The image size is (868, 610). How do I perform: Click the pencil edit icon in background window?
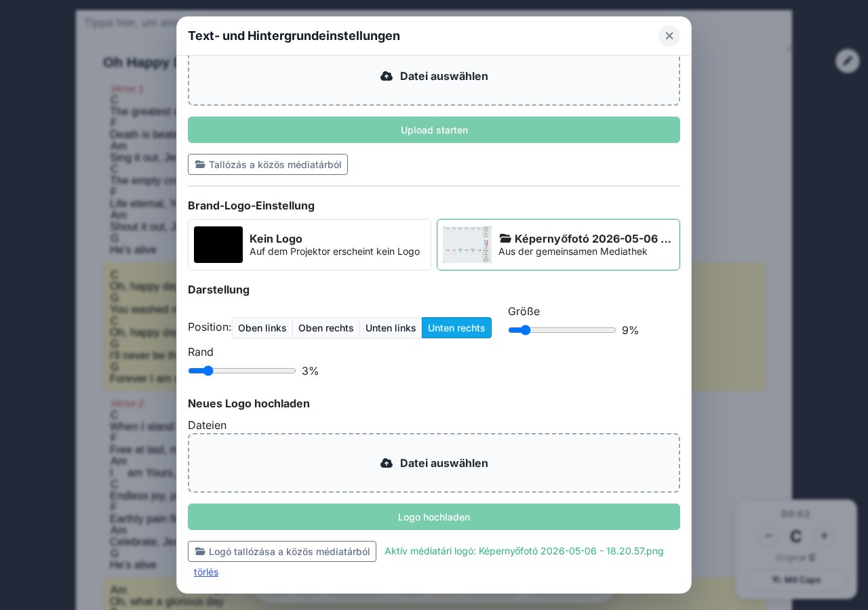pyautogui.click(x=848, y=61)
